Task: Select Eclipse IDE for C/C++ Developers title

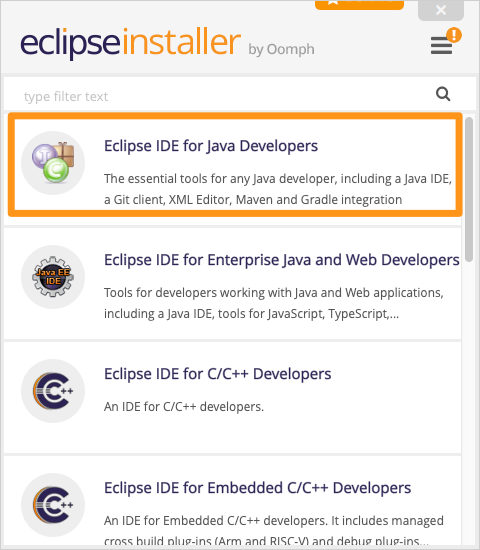Action: click(218, 374)
